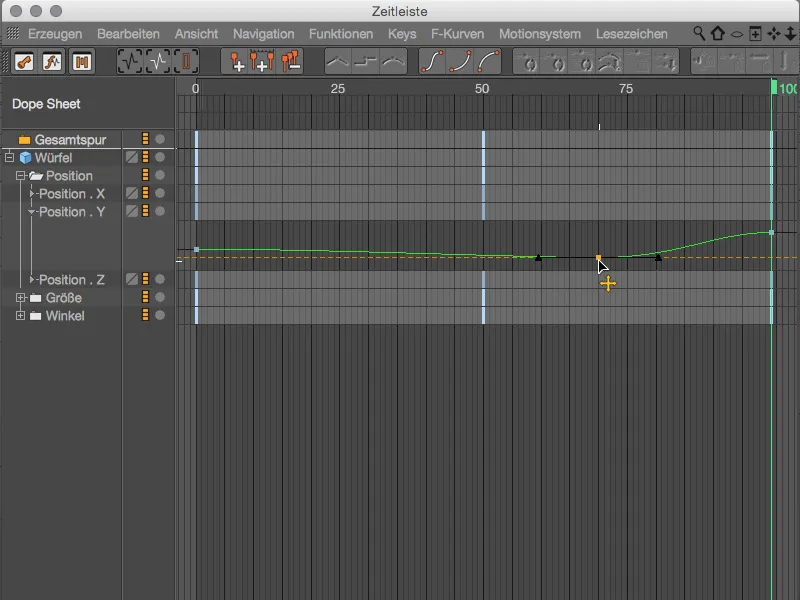Click the delete keys icon
Screen dimensions: 800x600
click(x=290, y=62)
